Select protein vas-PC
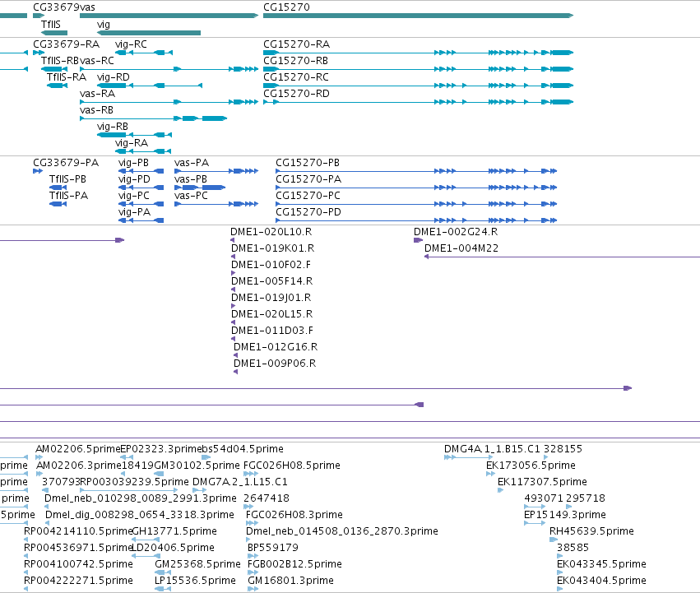Viewport: 700px width, 593px height. [191, 196]
